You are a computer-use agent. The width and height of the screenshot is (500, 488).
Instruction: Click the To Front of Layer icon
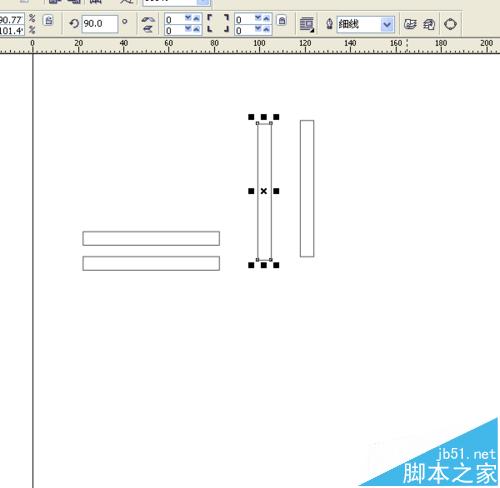(x=410, y=24)
